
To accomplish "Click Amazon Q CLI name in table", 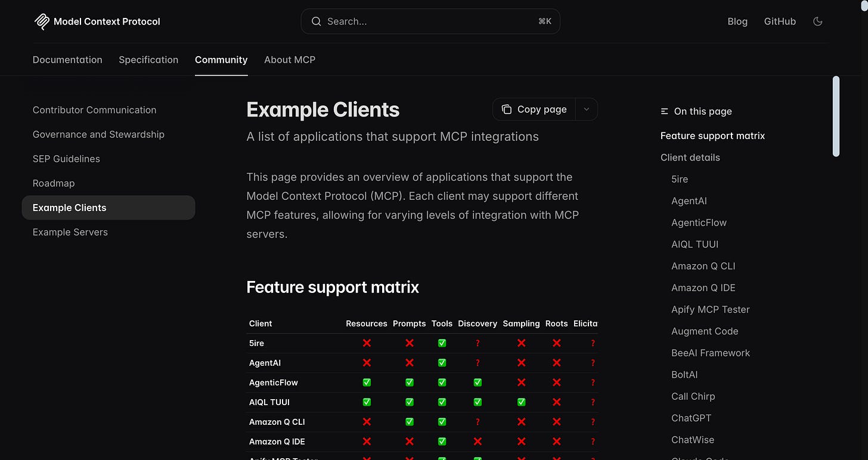I will point(277,422).
